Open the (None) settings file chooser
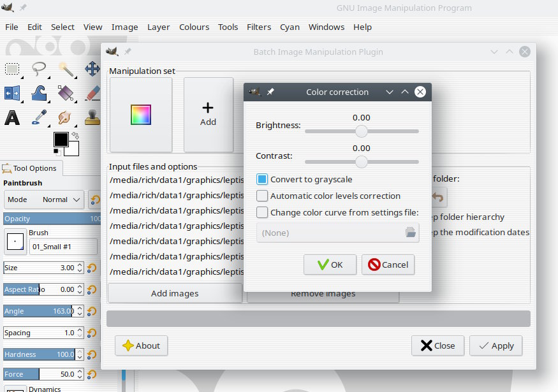Screen dimensions: 558x392 [x=338, y=233]
